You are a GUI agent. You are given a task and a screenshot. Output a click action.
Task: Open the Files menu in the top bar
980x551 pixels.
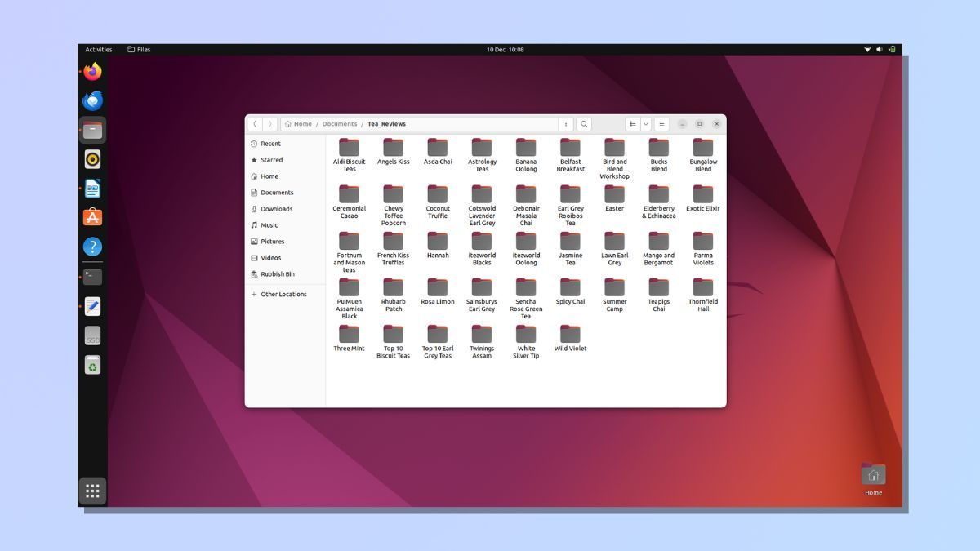click(140, 49)
